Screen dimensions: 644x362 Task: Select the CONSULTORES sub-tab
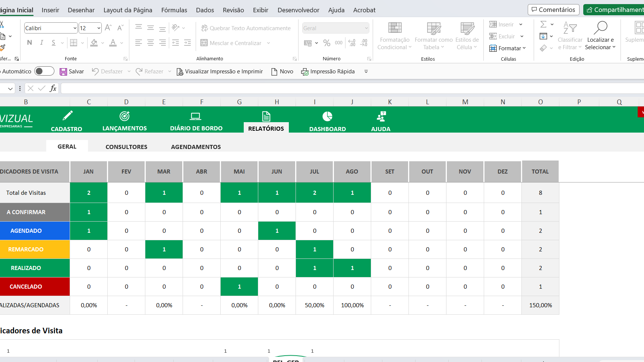pos(126,147)
